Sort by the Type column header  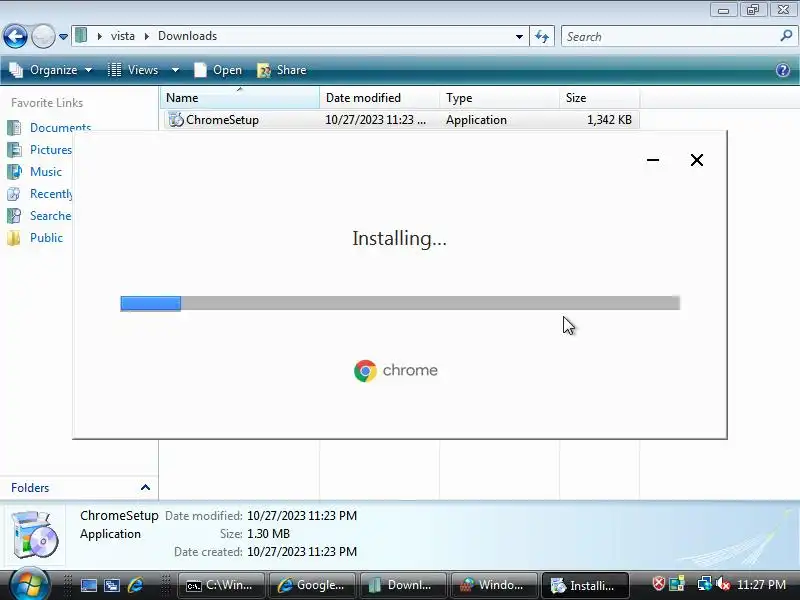point(499,97)
